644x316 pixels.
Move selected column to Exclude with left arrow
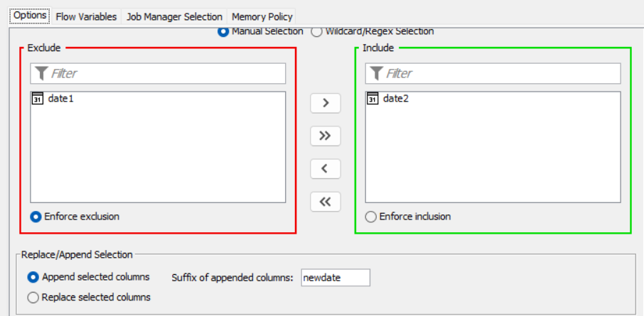[326, 169]
